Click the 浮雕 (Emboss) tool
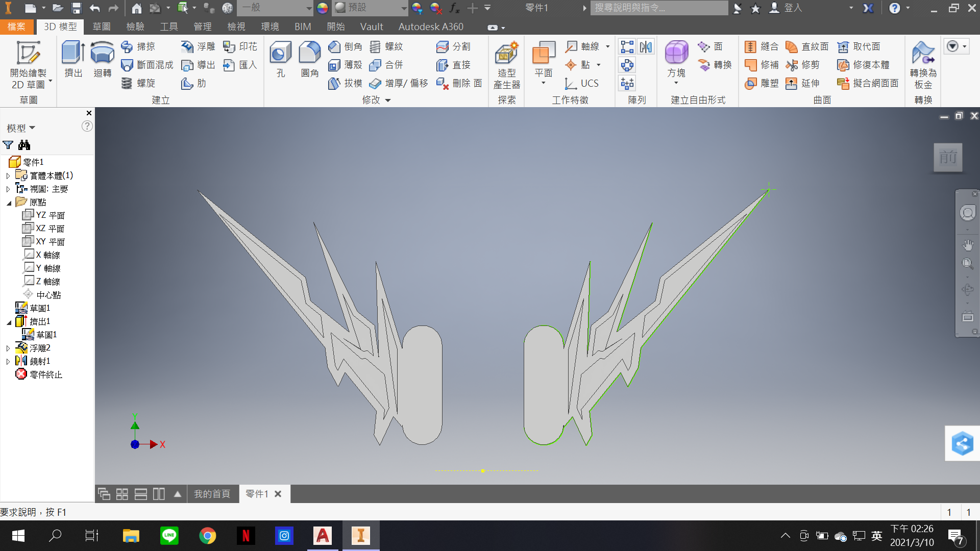 point(198,46)
